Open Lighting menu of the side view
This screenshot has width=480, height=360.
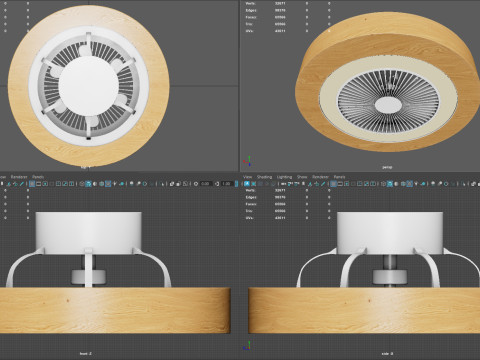pos(284,177)
